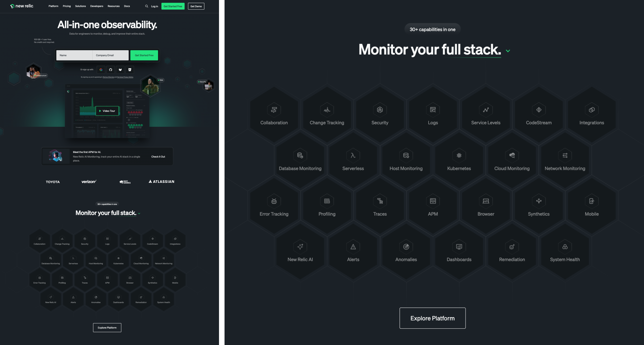This screenshot has width=644, height=345.
Task: Click the large Service Levels hexagon in the enlarged view
Action: click(x=486, y=114)
